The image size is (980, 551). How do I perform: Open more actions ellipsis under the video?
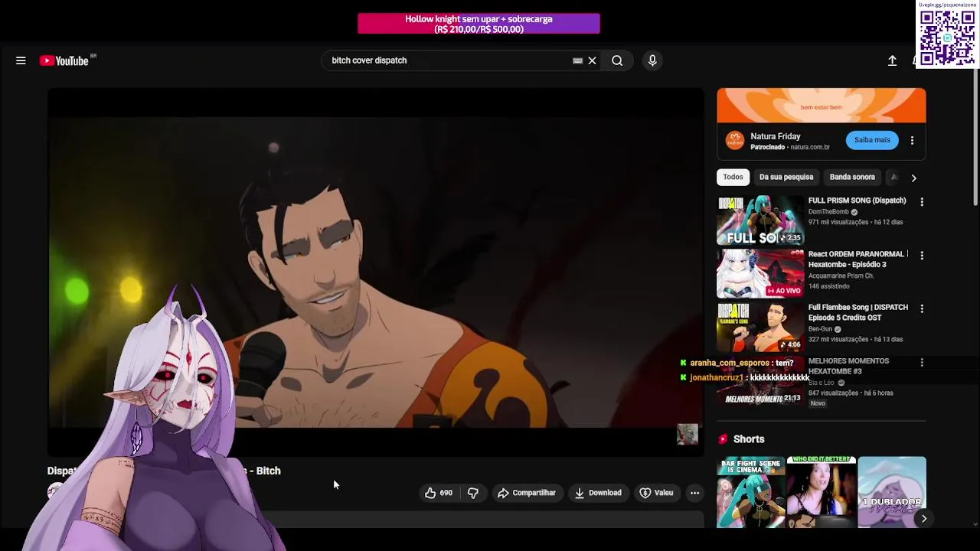point(694,493)
